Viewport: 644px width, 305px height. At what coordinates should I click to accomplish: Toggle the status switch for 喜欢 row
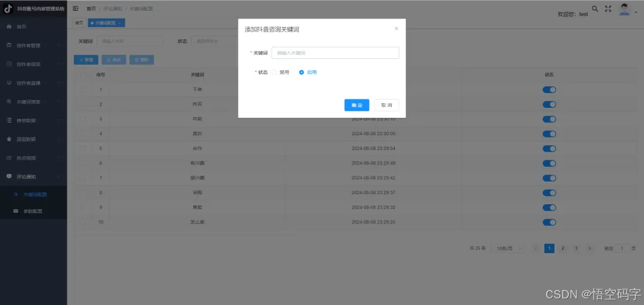click(549, 134)
